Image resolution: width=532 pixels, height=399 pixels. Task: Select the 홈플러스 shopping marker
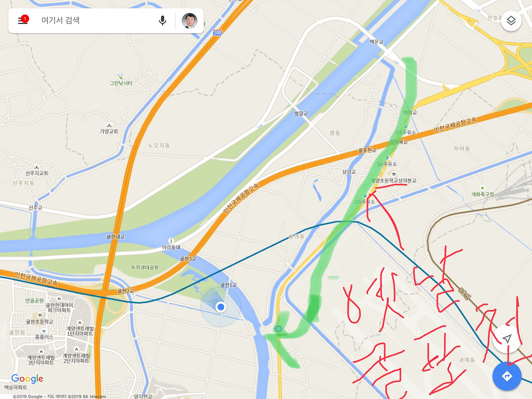tap(44, 331)
